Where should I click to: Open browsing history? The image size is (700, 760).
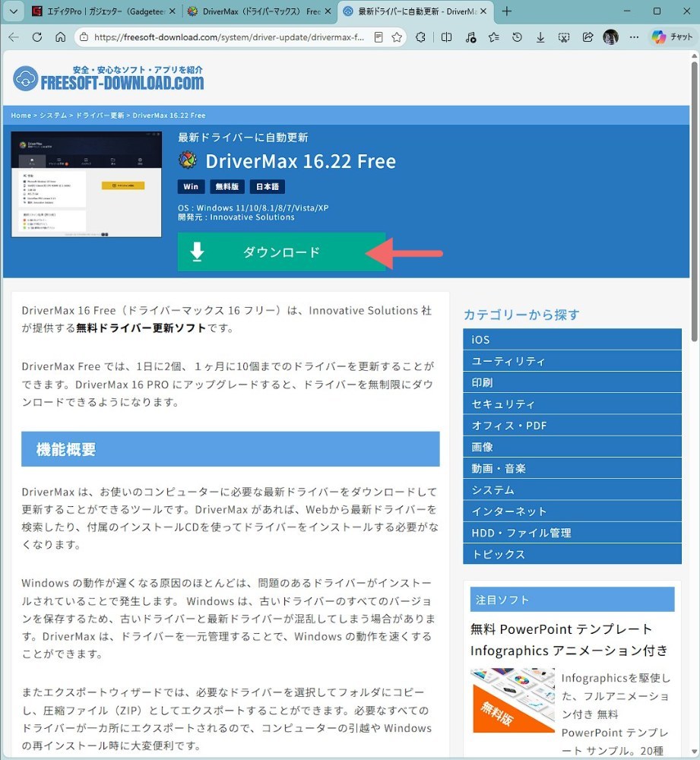(x=518, y=37)
